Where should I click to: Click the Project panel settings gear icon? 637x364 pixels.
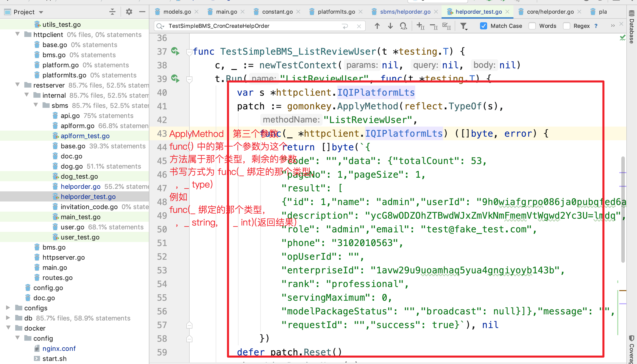click(129, 12)
